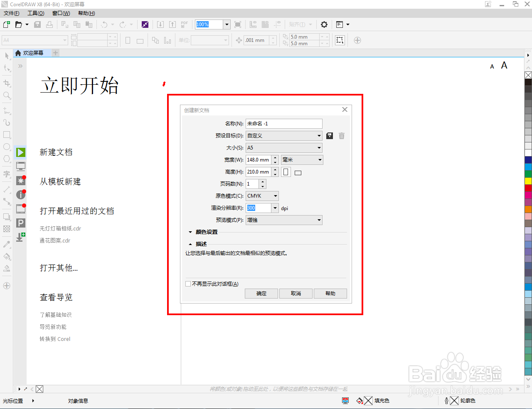Open the What's New star icon
532x409 pixels.
[21, 180]
